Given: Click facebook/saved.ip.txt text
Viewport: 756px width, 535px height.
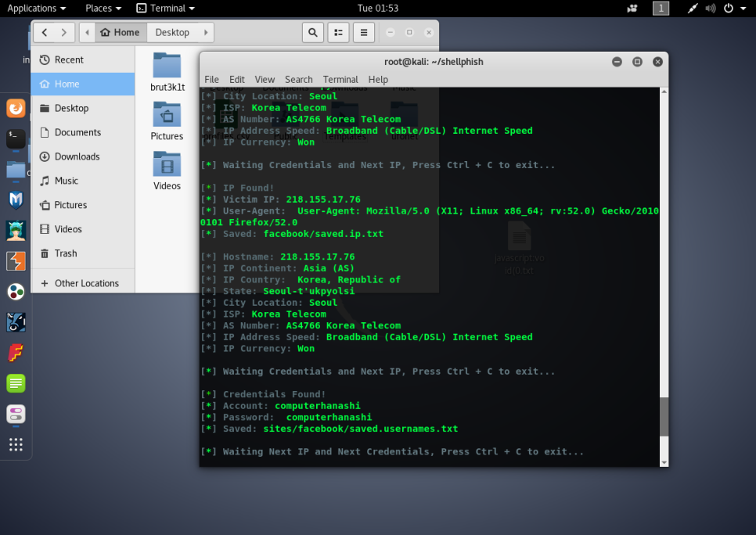Looking at the screenshot, I should (x=323, y=234).
